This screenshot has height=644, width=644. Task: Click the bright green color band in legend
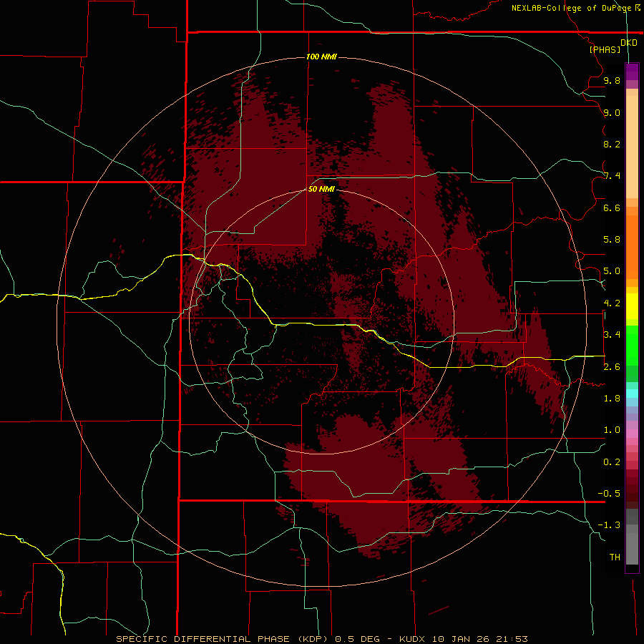(x=632, y=346)
